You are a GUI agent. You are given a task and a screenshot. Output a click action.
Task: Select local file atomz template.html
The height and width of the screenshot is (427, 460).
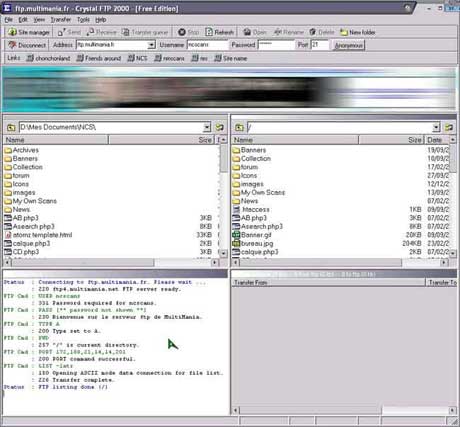tap(38, 235)
